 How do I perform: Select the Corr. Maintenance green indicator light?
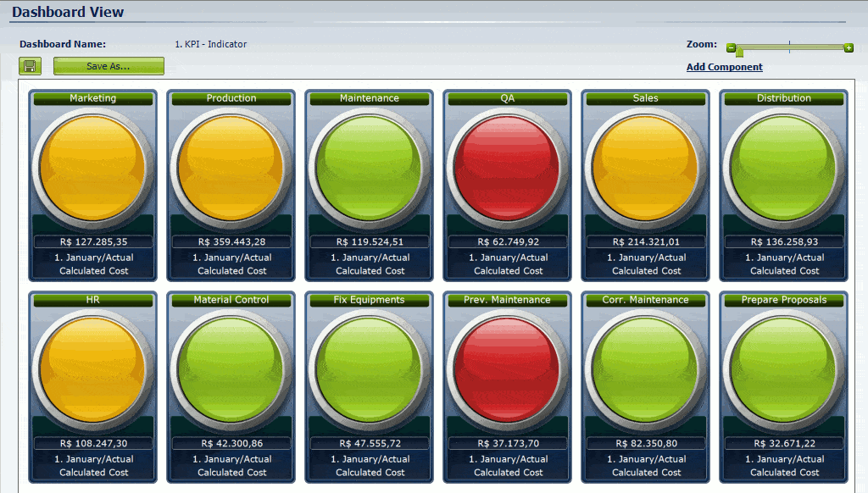tap(645, 369)
